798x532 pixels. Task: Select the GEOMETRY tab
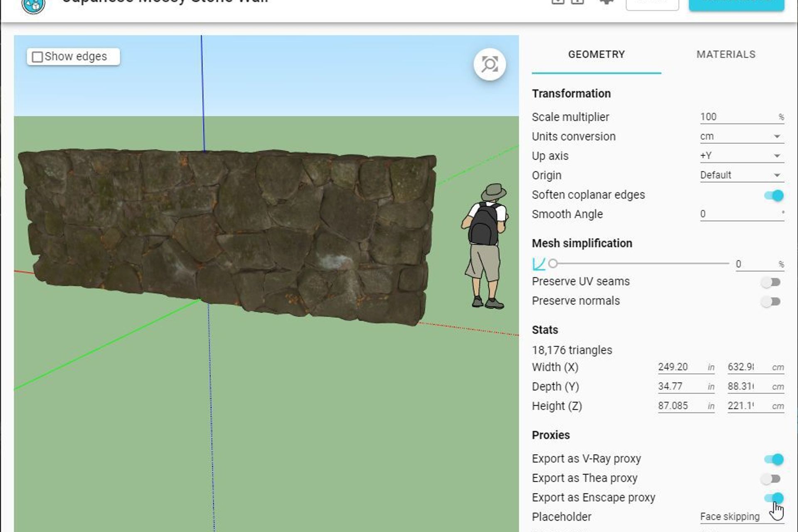click(x=596, y=54)
